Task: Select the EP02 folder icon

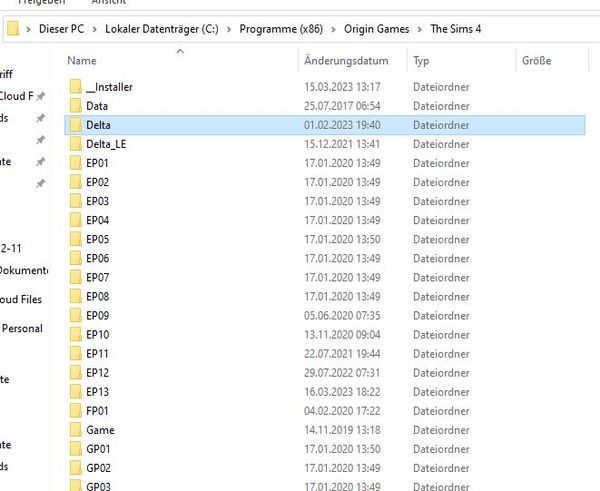Action: (76, 182)
